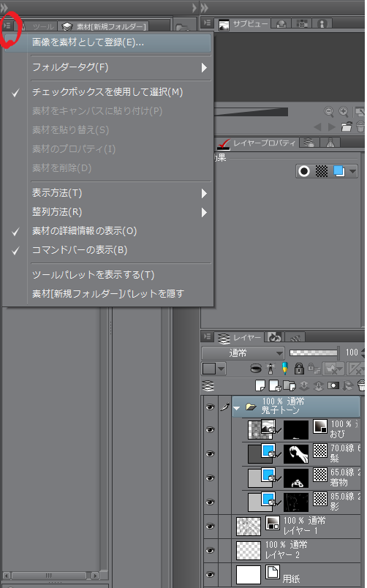The height and width of the screenshot is (588, 367).
Task: Hide the 着物 layer
Action: pos(211,478)
